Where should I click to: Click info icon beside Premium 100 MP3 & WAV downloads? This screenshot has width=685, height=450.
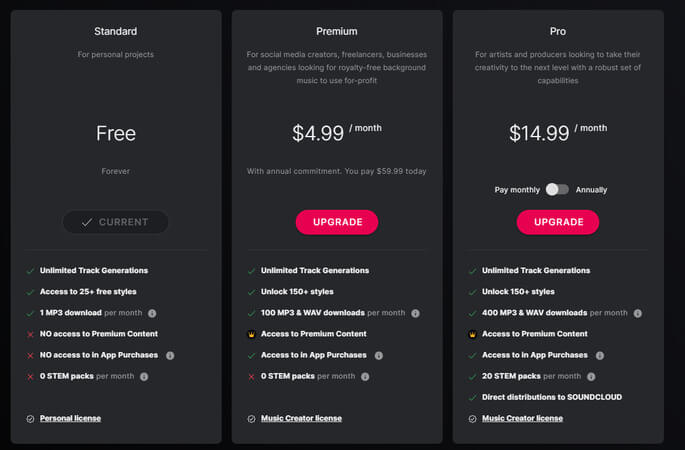click(415, 313)
